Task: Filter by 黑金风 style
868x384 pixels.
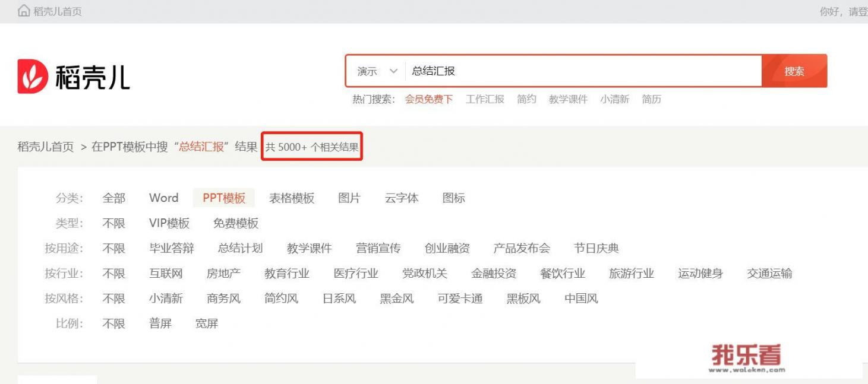Action: point(397,299)
